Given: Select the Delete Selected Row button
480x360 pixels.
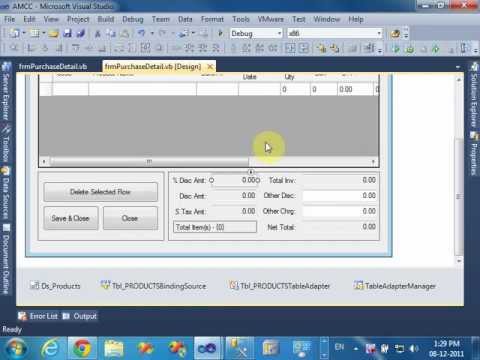Looking at the screenshot, I should 100,192.
